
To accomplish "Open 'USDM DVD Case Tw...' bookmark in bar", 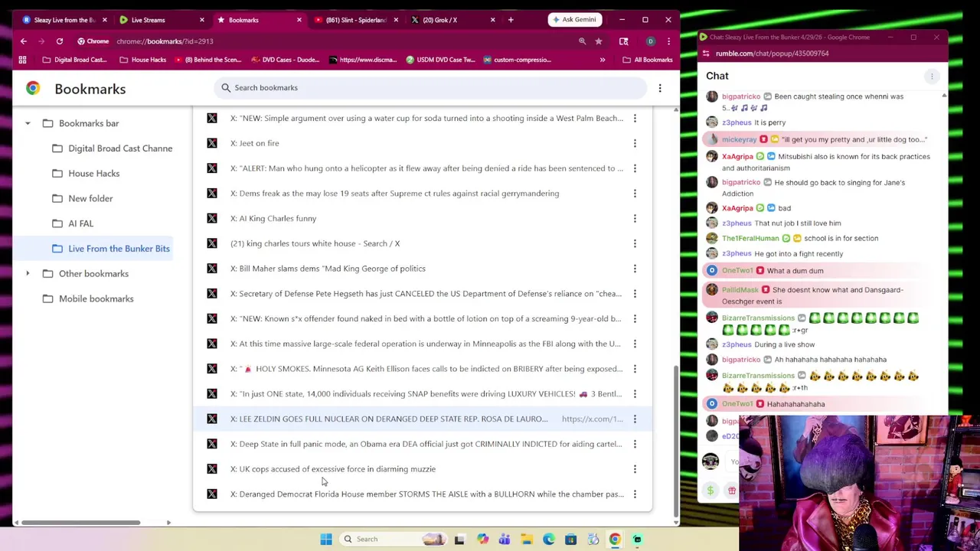I will [x=441, y=60].
